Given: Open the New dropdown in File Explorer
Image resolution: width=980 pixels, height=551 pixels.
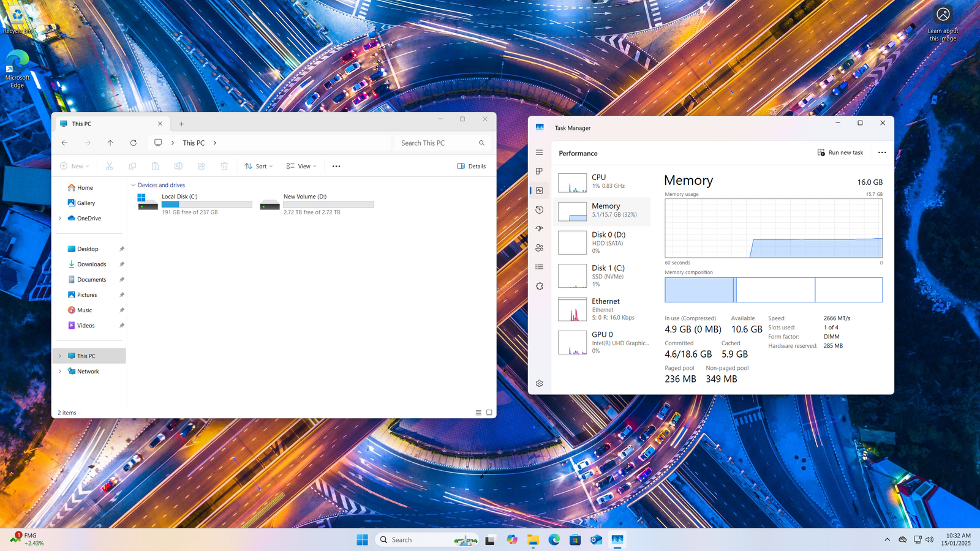Looking at the screenshot, I should pyautogui.click(x=75, y=166).
